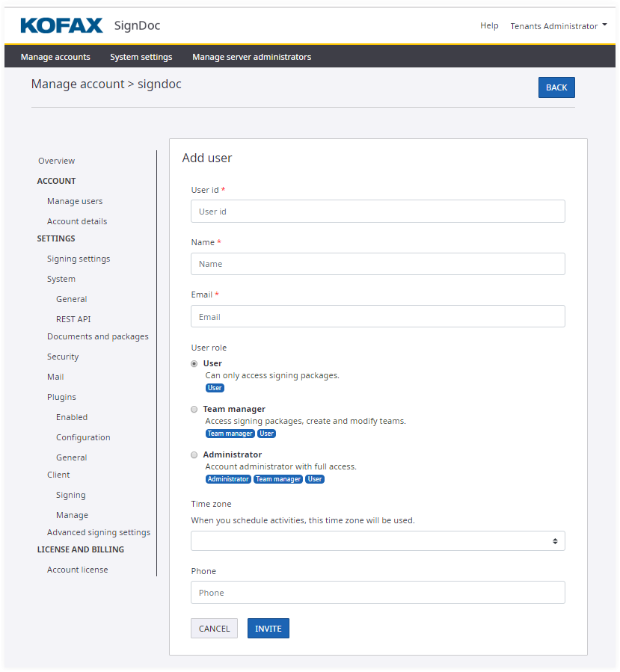The image size is (620, 672).
Task: Click the Kofax logo
Action: click(61, 25)
